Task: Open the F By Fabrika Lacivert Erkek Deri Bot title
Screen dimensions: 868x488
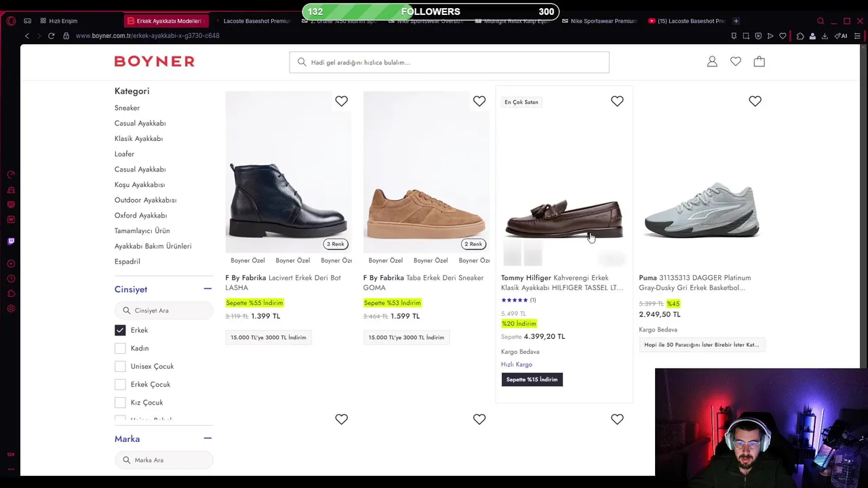Action: [283, 283]
